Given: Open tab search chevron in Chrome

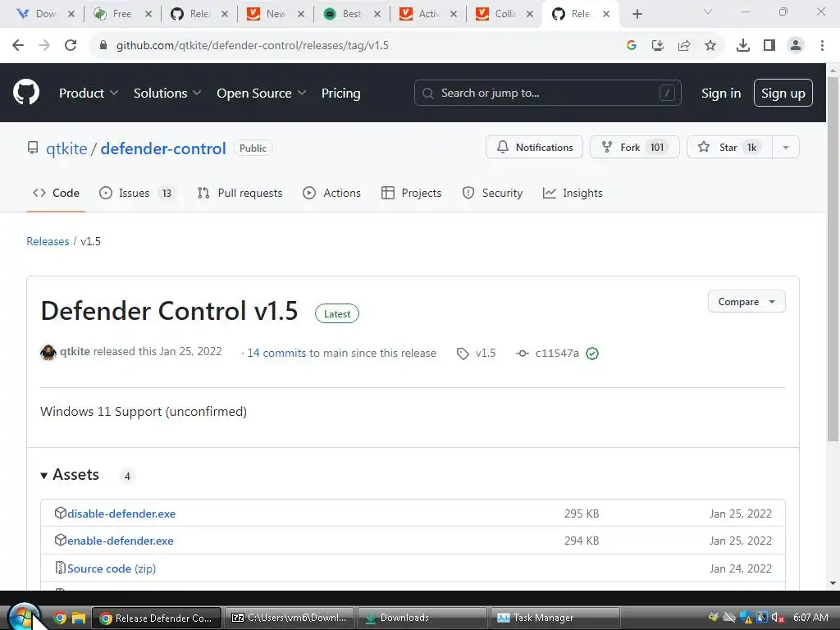Looking at the screenshot, I should [x=708, y=11].
